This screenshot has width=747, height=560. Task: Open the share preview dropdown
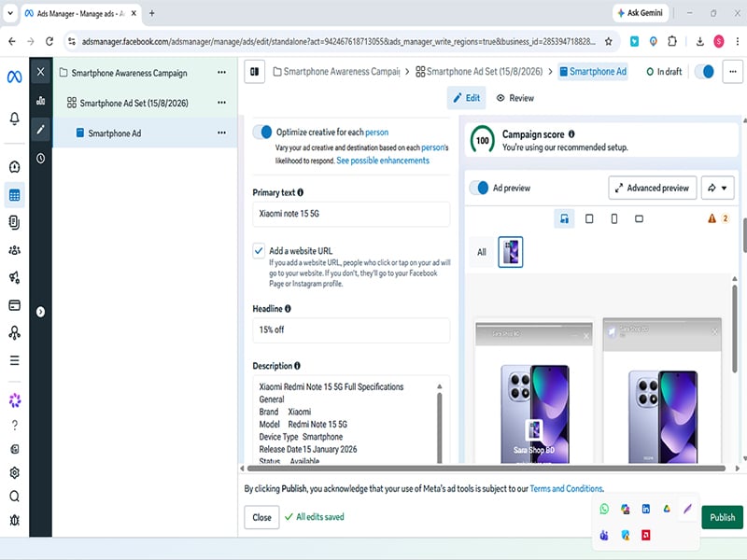point(717,188)
